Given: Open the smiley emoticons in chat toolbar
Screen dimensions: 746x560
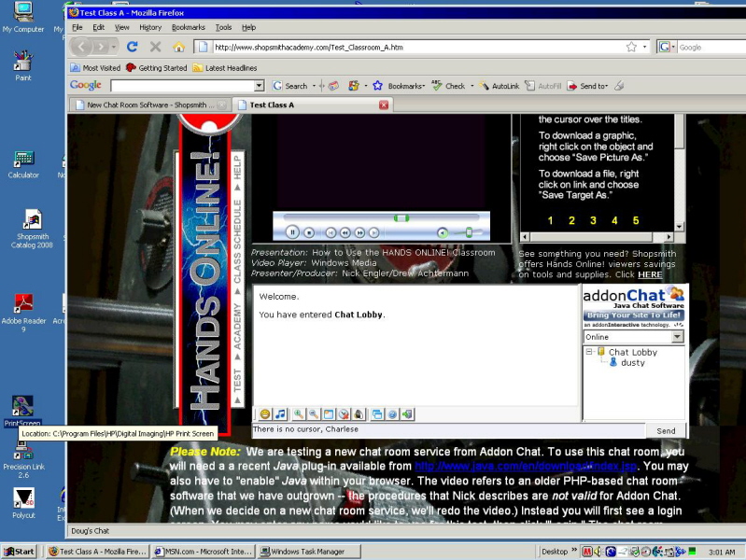Looking at the screenshot, I should 265,414.
